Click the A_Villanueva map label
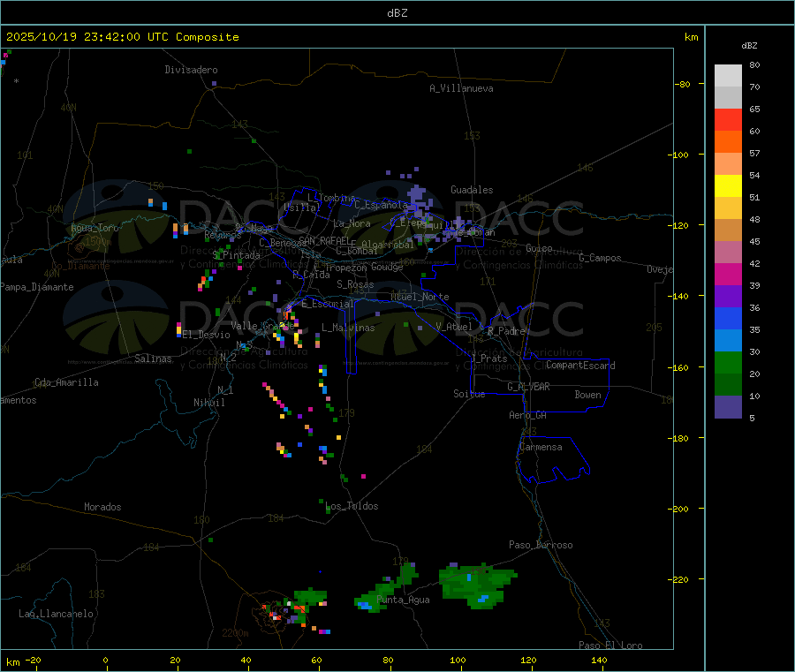 tap(461, 88)
